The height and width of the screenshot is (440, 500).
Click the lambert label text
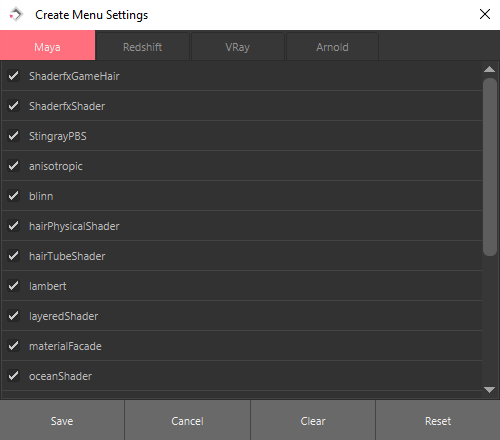point(48,286)
